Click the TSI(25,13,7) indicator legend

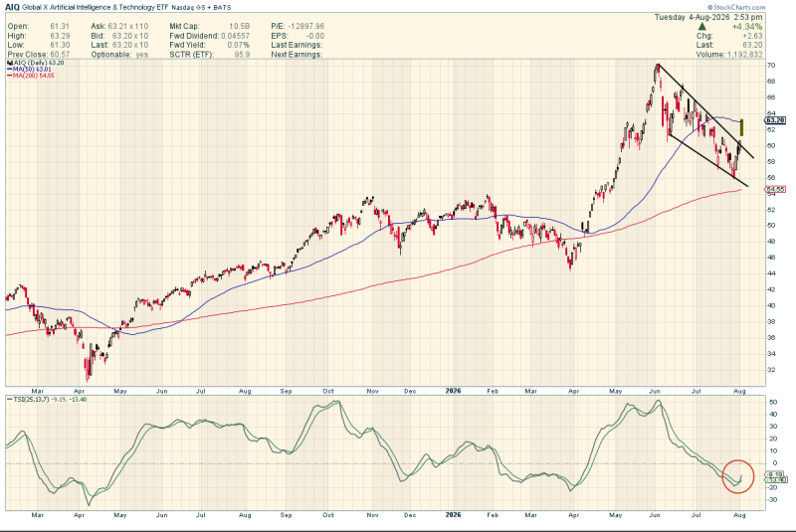coord(47,400)
